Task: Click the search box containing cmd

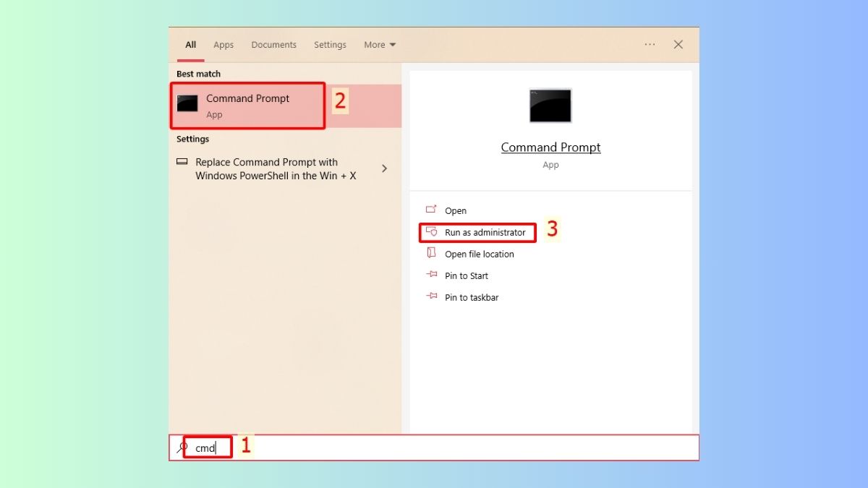Action: point(434,448)
